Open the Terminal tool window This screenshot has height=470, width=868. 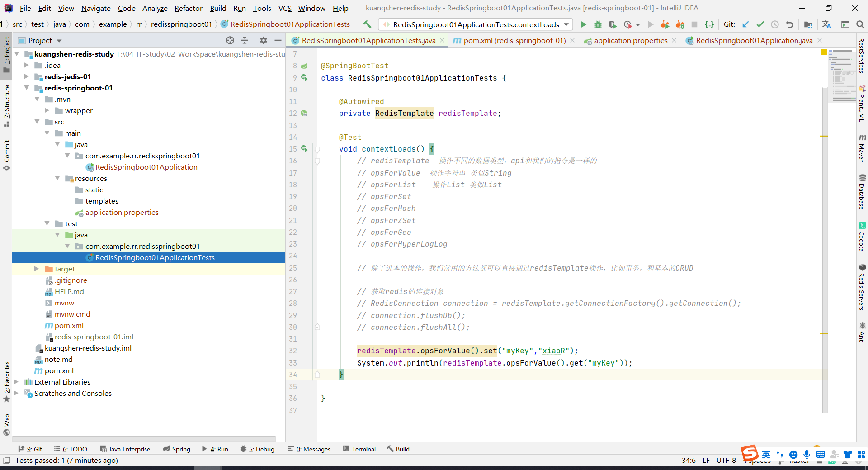tap(359, 449)
